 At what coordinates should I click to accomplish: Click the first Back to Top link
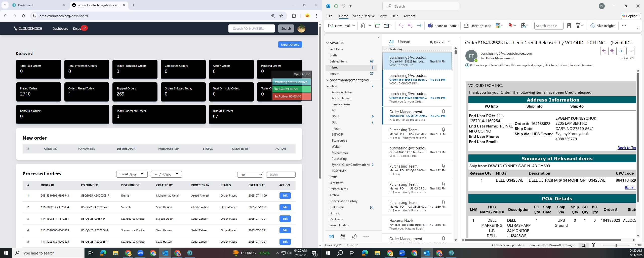pyautogui.click(x=627, y=148)
